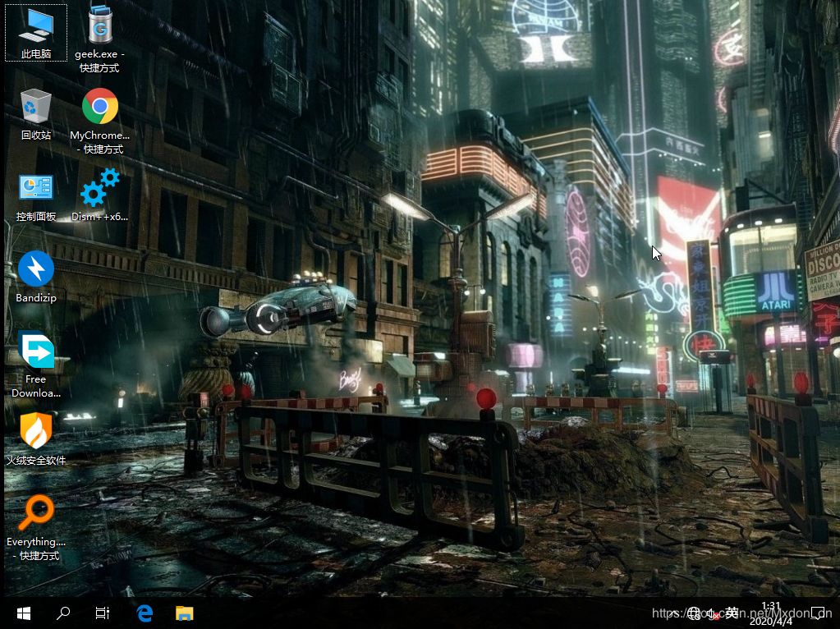Open the Windows Start menu
This screenshot has width=840, height=629.
tap(23, 613)
